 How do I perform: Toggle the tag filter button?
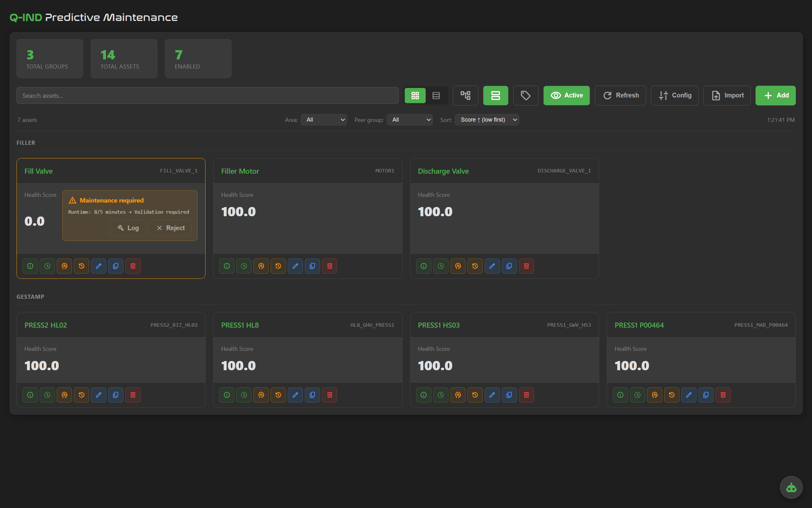click(526, 96)
